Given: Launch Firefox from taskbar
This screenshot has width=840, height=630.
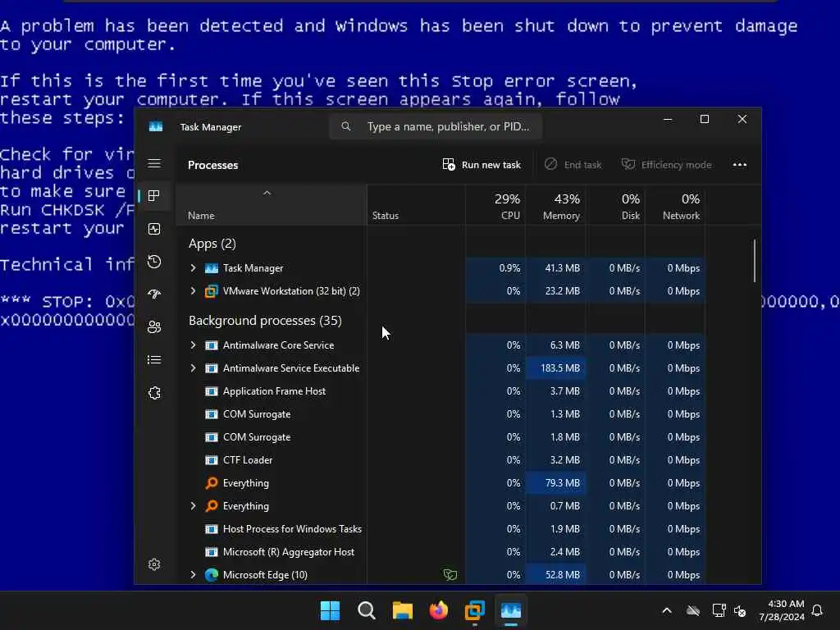Looking at the screenshot, I should [x=439, y=610].
